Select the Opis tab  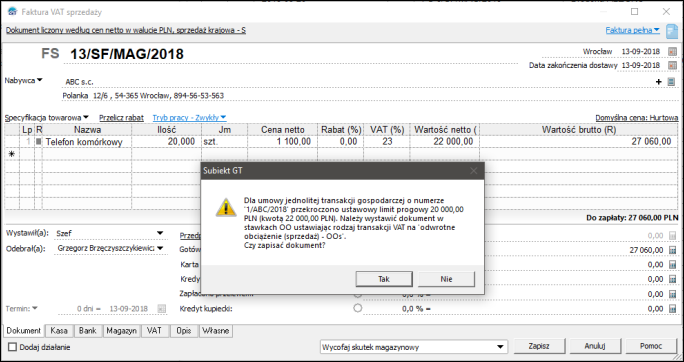[x=184, y=331]
